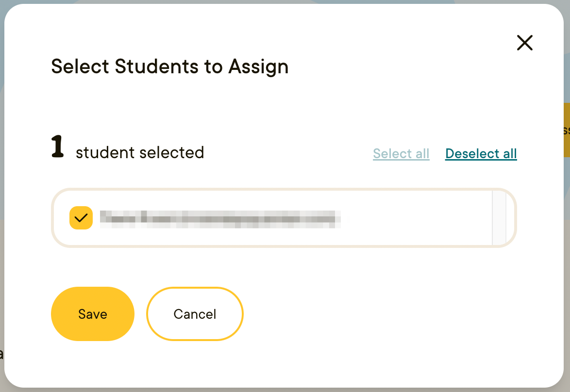
Task: Confirm assignment by clicking Save
Action: pyautogui.click(x=92, y=314)
